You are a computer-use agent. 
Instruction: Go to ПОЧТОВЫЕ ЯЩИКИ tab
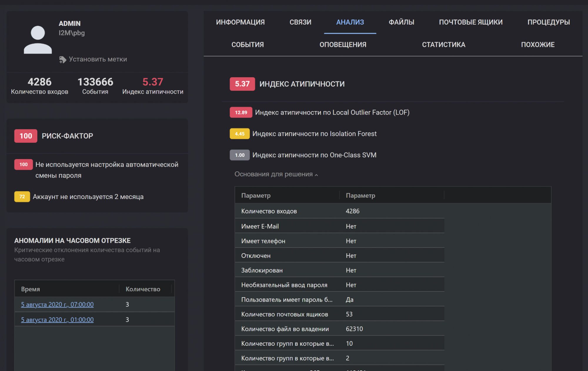point(471,22)
